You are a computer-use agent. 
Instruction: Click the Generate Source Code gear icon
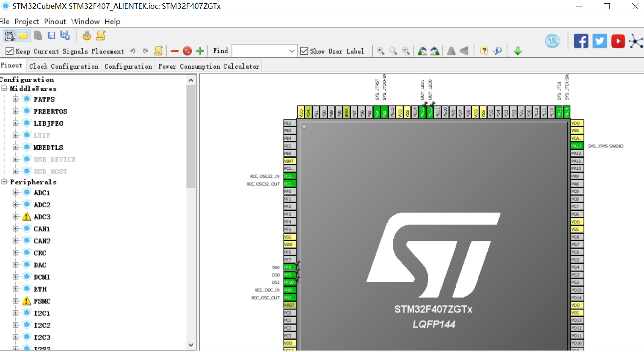point(87,36)
